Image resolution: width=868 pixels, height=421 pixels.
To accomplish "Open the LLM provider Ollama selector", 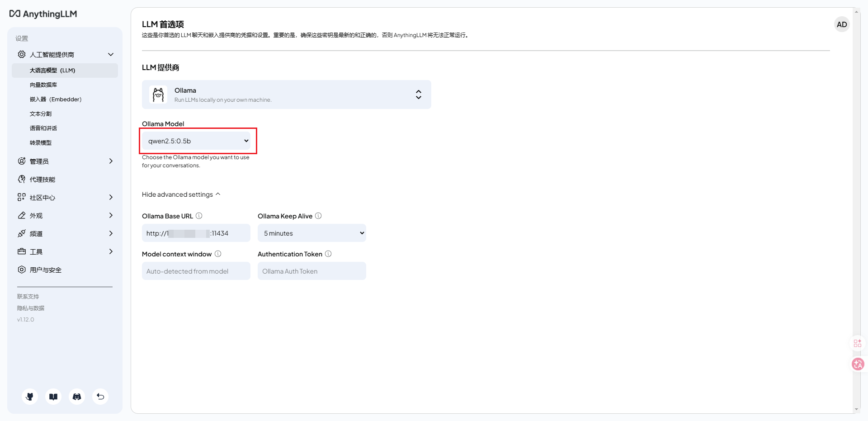I will tap(286, 95).
